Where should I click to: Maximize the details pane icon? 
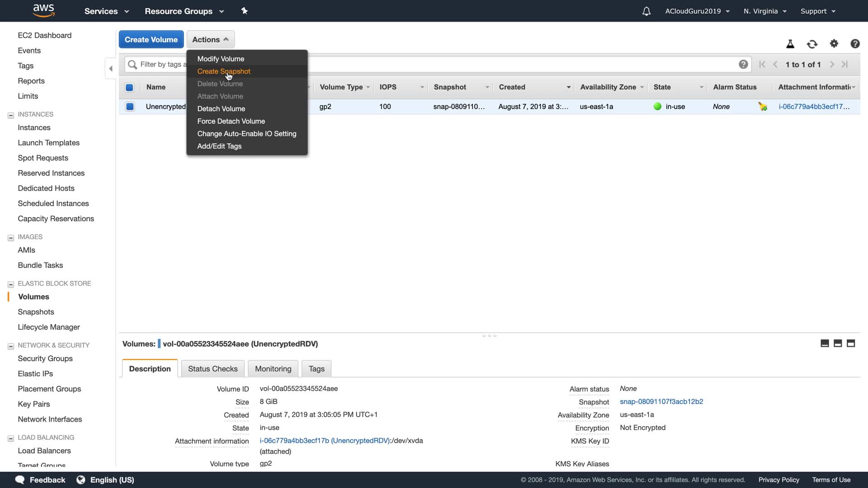click(851, 343)
